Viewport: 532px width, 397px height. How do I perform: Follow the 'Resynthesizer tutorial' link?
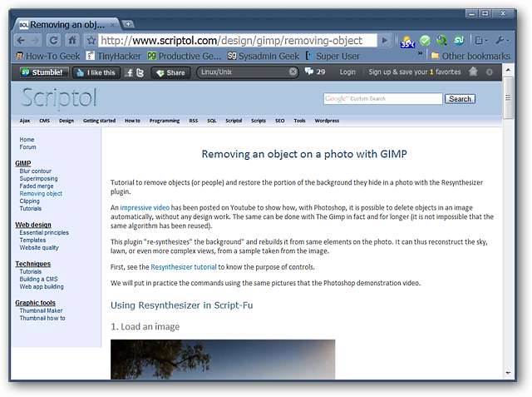(x=184, y=267)
